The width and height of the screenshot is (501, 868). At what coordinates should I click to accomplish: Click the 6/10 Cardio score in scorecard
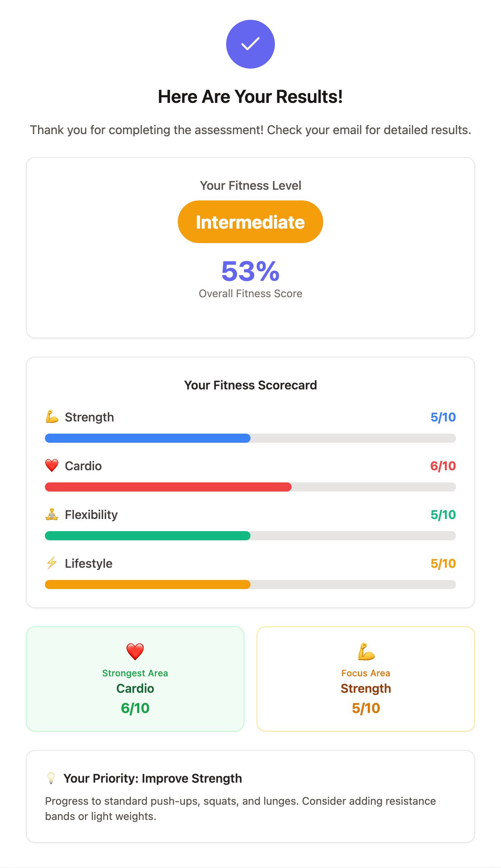443,466
